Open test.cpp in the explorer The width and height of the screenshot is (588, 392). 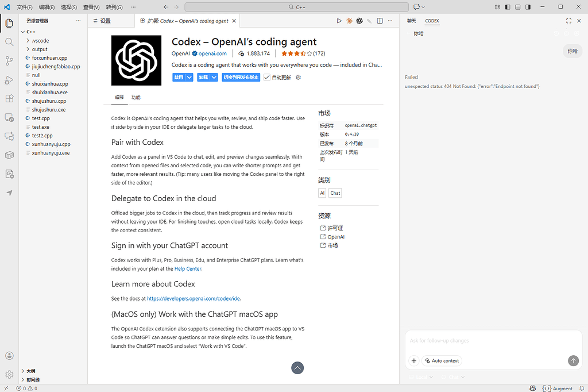point(41,118)
